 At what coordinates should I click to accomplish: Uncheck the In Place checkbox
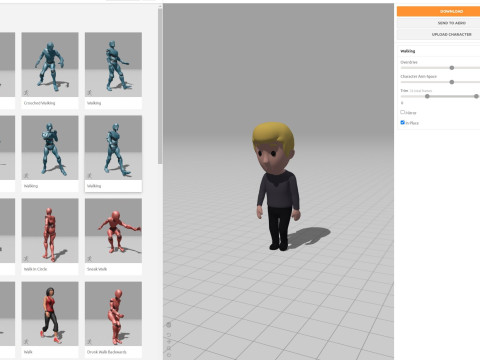(x=402, y=122)
